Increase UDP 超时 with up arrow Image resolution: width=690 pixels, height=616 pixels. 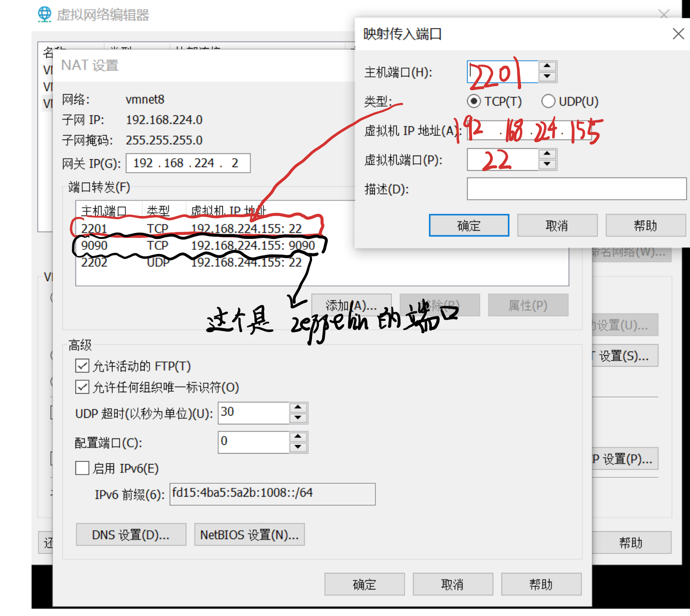pyautogui.click(x=298, y=408)
